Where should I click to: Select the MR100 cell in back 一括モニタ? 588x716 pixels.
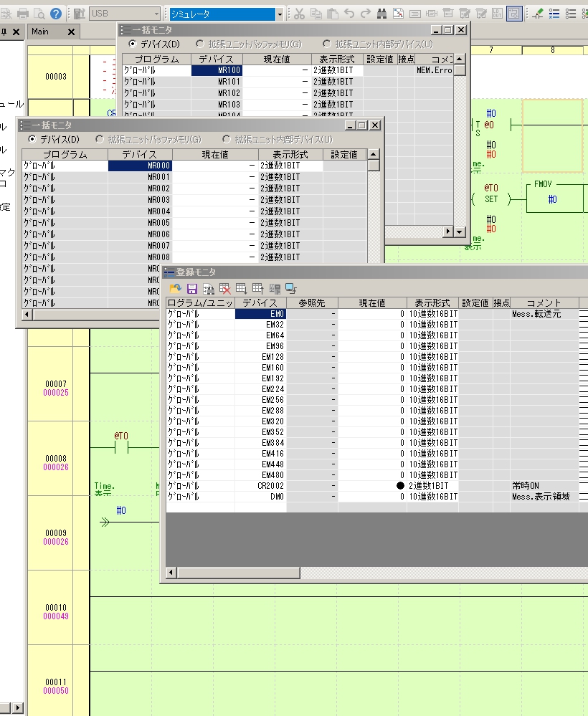pyautogui.click(x=217, y=70)
